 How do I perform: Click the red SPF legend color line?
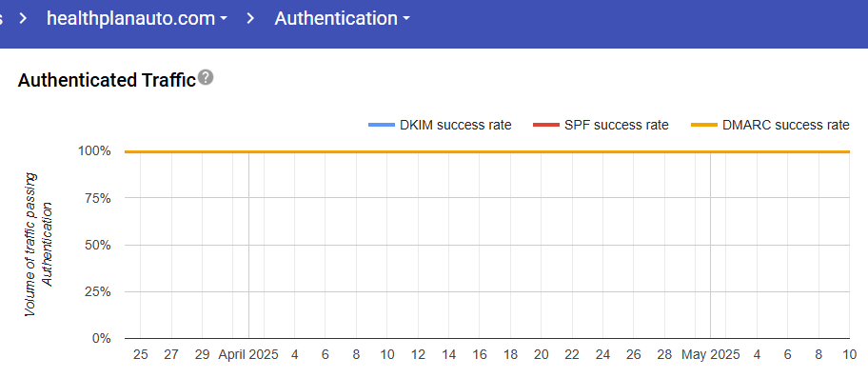coord(545,125)
